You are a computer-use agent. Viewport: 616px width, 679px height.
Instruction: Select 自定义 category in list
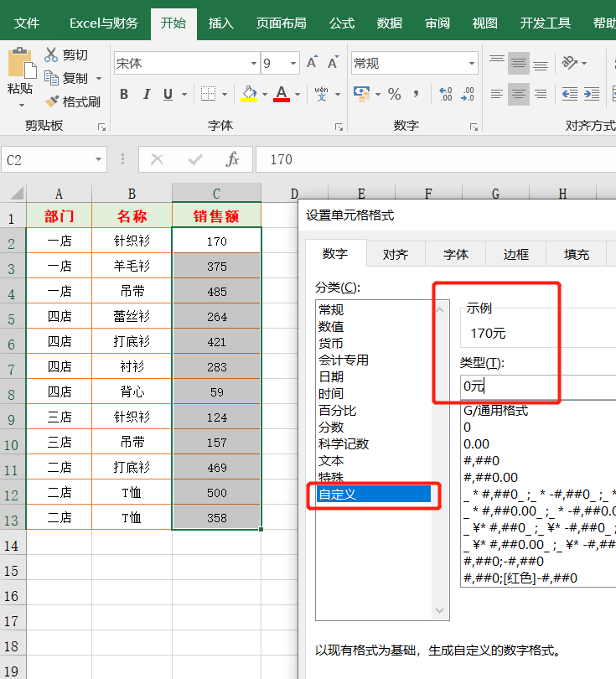point(374,494)
